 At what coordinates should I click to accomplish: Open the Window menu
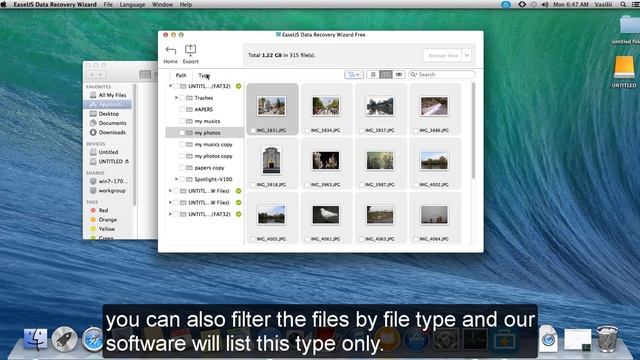pyautogui.click(x=162, y=4)
